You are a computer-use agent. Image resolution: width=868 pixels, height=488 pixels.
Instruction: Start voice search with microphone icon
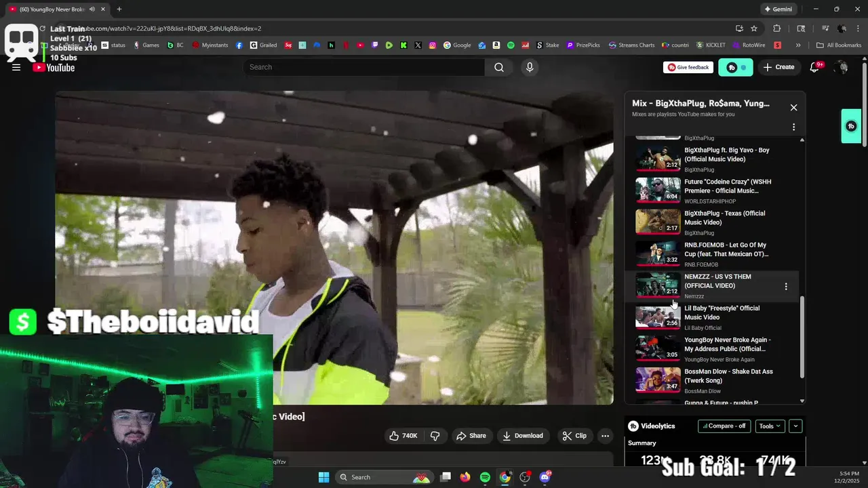530,67
